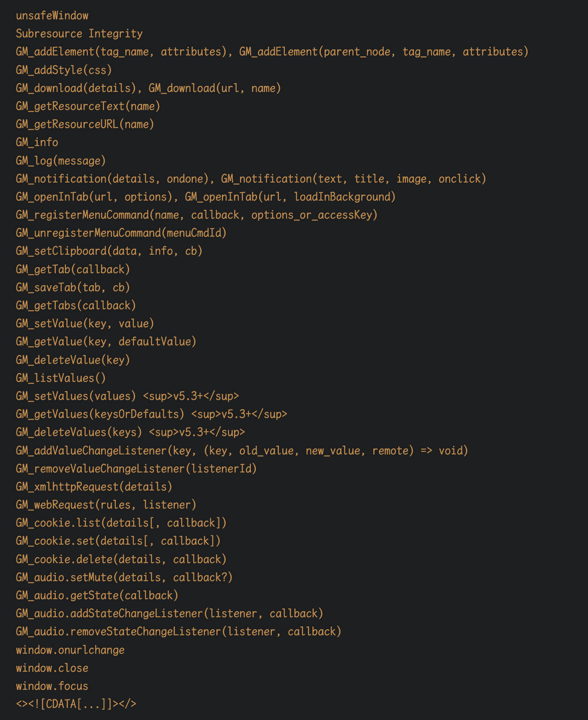Click the CDATA entry in the list
The height and width of the screenshot is (720, 588).
(x=76, y=704)
